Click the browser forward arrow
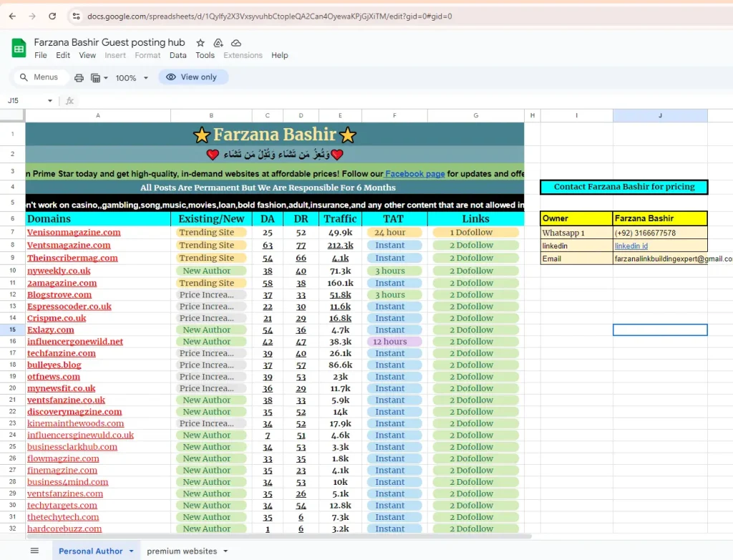Viewport: 733px width, 560px height. 32,16
